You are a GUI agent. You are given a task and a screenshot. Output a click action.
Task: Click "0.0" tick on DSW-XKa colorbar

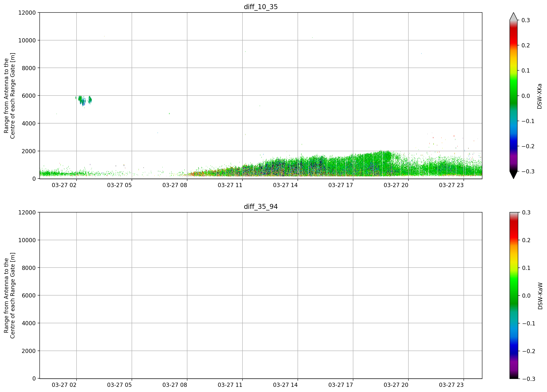pyautogui.click(x=526, y=96)
